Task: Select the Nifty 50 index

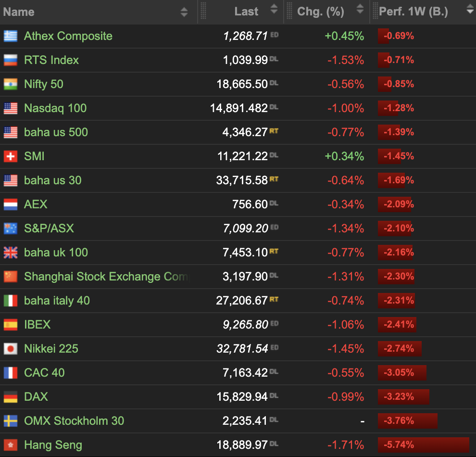Action: coord(44,84)
